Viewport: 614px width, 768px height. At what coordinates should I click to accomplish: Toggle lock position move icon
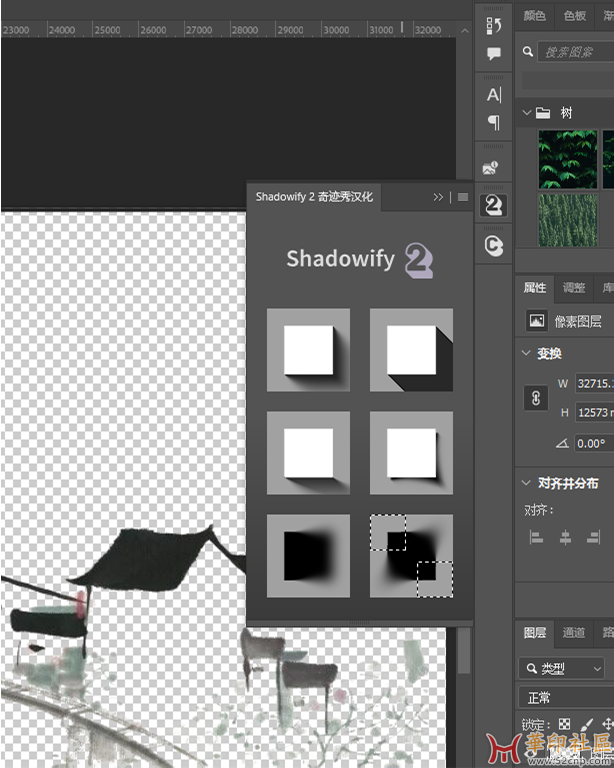coord(607,724)
